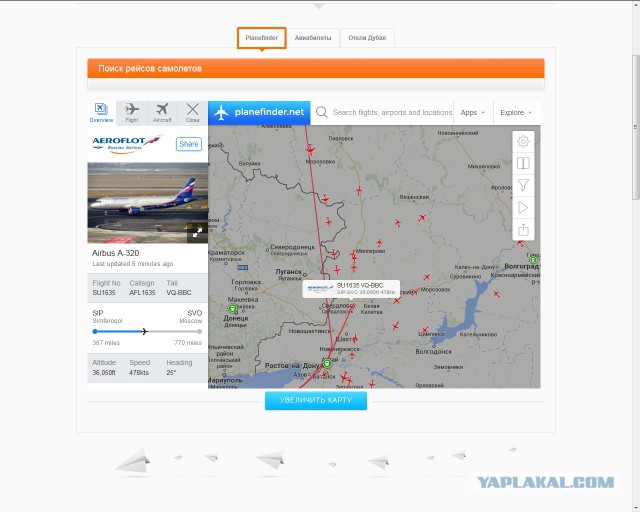Screen dimensions: 640x512
Task: Open the Overview panel tab
Action: point(101,113)
